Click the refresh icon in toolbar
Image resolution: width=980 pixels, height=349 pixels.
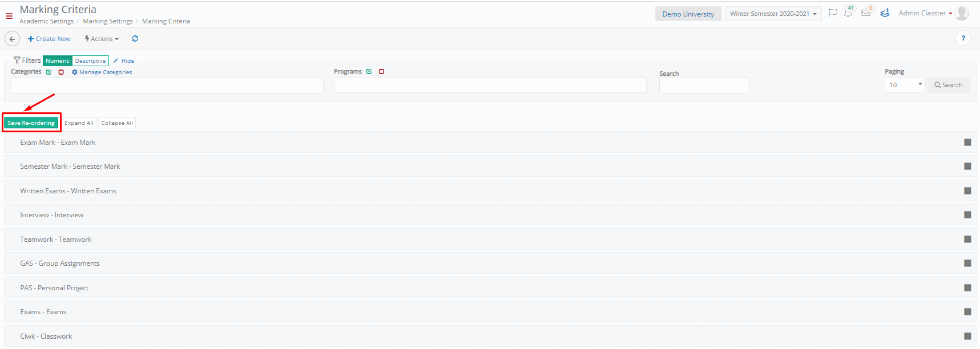(x=135, y=39)
